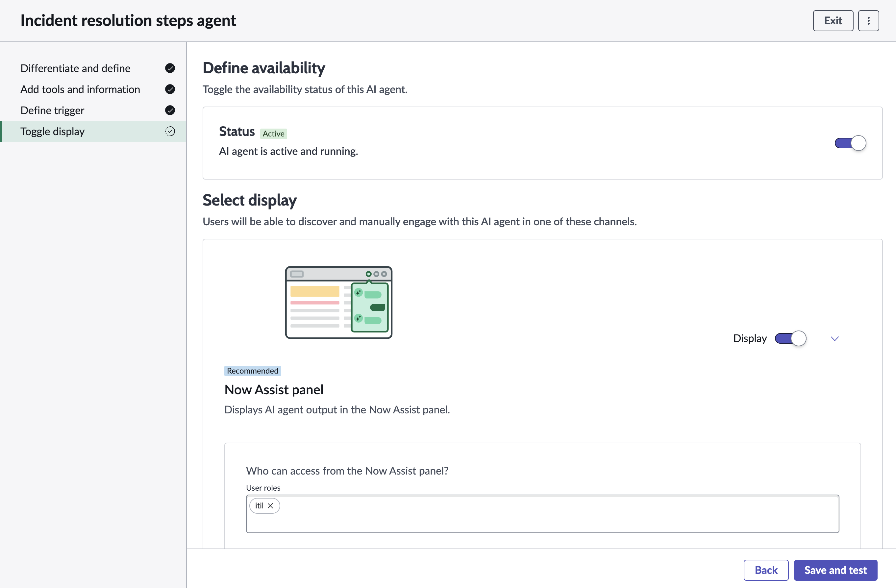Click the Exit button
The height and width of the screenshot is (588, 896).
[x=833, y=21]
